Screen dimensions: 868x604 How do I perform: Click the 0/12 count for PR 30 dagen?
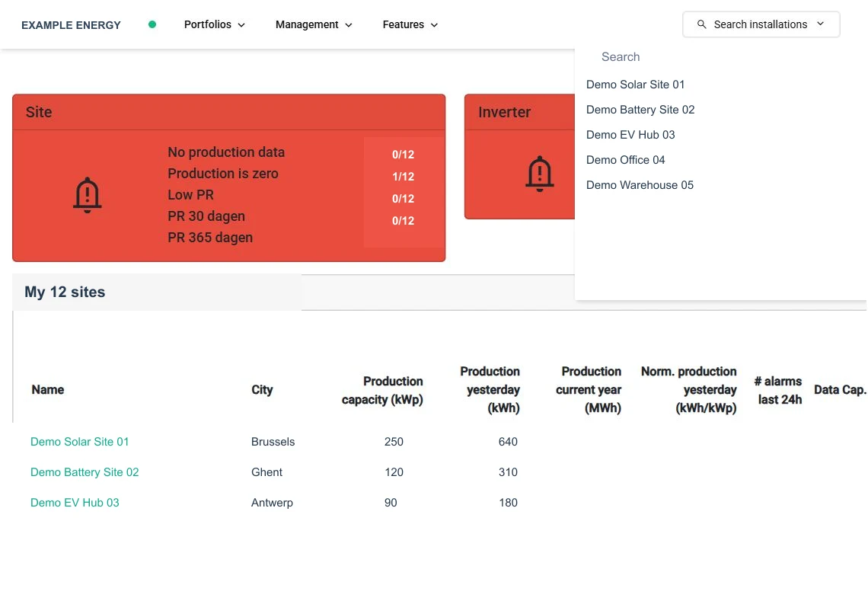(x=403, y=221)
